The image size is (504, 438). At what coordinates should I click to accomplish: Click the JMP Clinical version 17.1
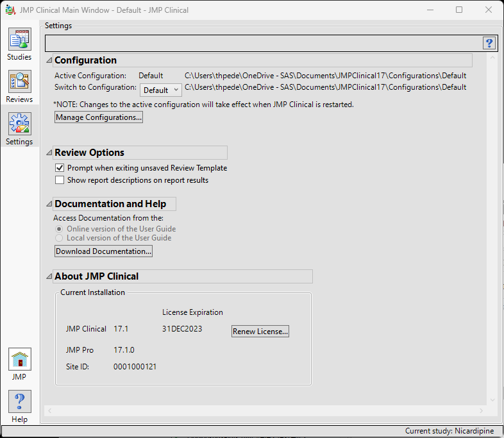(121, 329)
